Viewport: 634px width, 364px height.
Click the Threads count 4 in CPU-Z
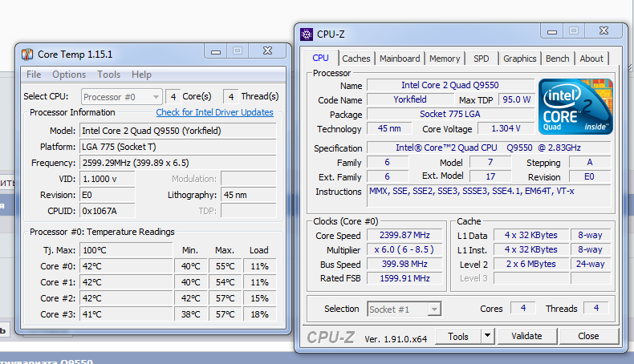coord(596,308)
